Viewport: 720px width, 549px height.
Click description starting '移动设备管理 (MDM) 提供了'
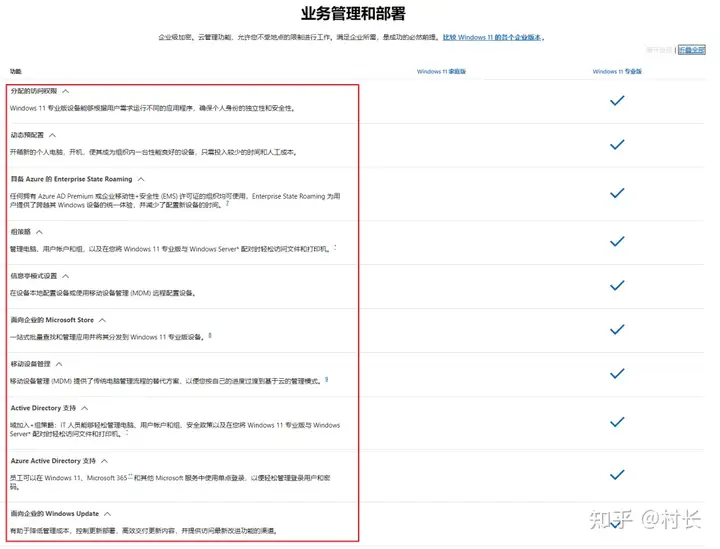[166, 381]
